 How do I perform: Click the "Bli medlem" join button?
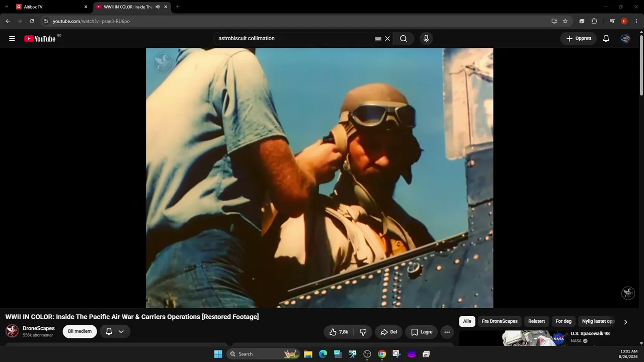pos(79,331)
